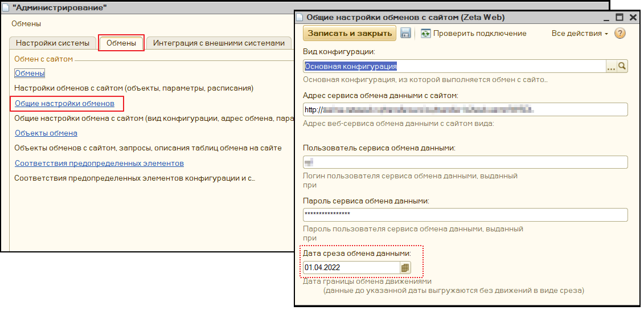Screen dimensions: 644x310
Task: Click the Дата границы обмена движениями hint text
Action: pos(367,282)
